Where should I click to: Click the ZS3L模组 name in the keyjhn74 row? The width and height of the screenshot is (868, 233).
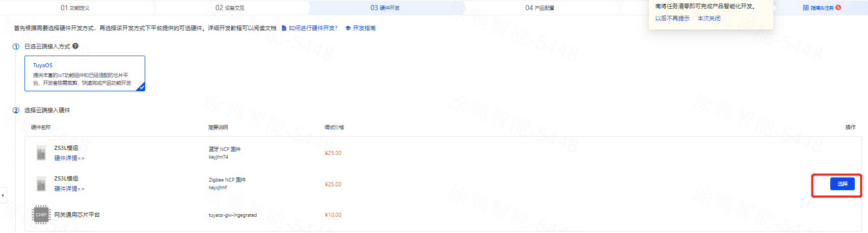click(66, 148)
